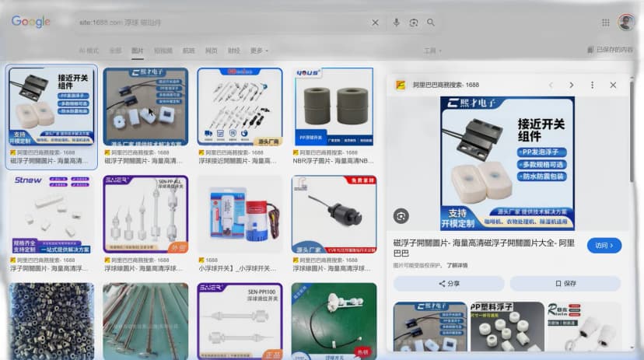Viewport: 644px width, 360px height.
Task: Clear the search box with the X icon
Action: pos(375,23)
